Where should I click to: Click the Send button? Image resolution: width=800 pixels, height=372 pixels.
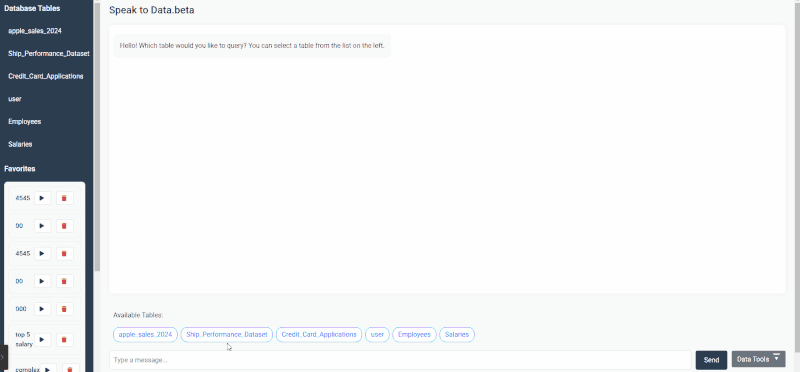[711, 360]
